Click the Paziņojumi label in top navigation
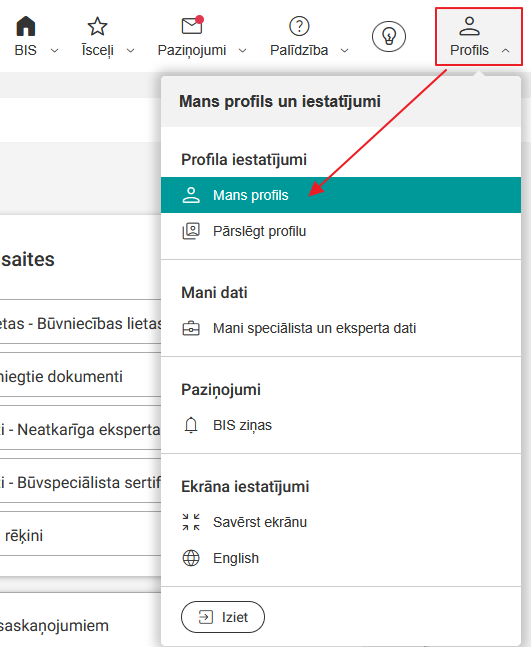 click(192, 51)
